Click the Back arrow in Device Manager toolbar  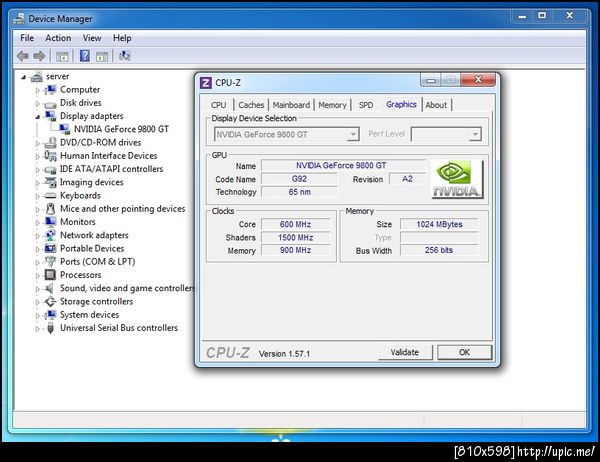[23, 56]
